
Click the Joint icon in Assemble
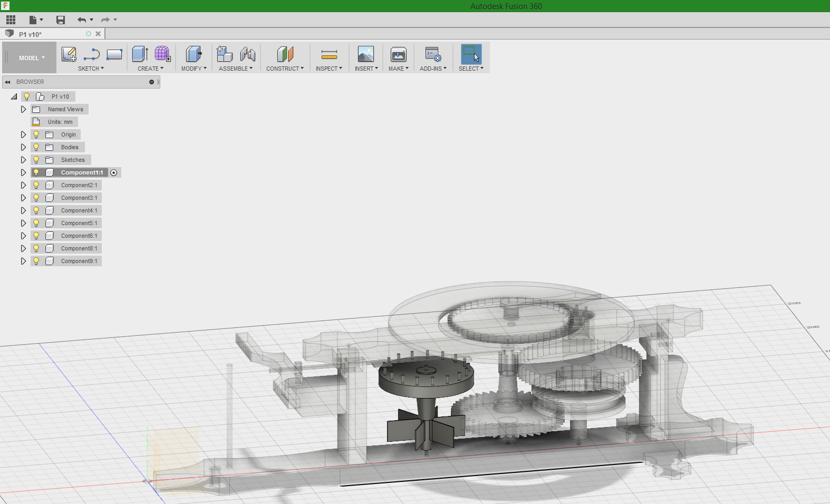click(247, 54)
